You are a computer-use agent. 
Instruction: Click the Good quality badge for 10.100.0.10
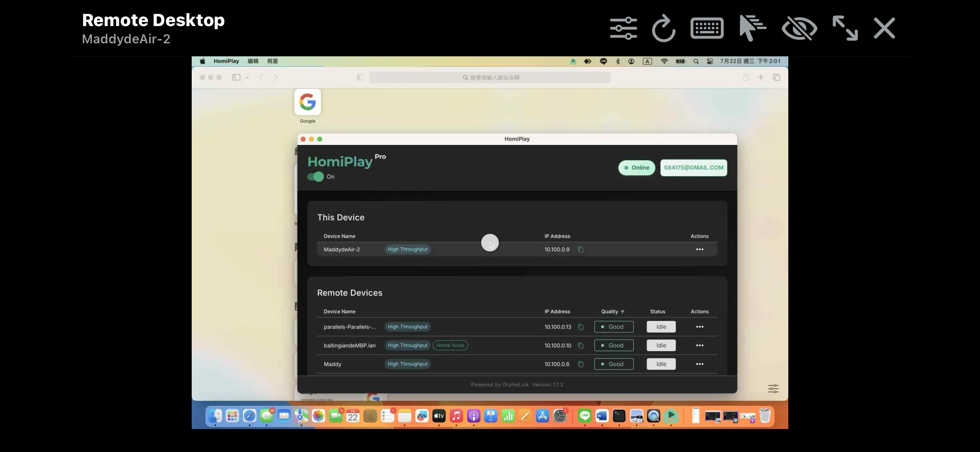(x=614, y=345)
